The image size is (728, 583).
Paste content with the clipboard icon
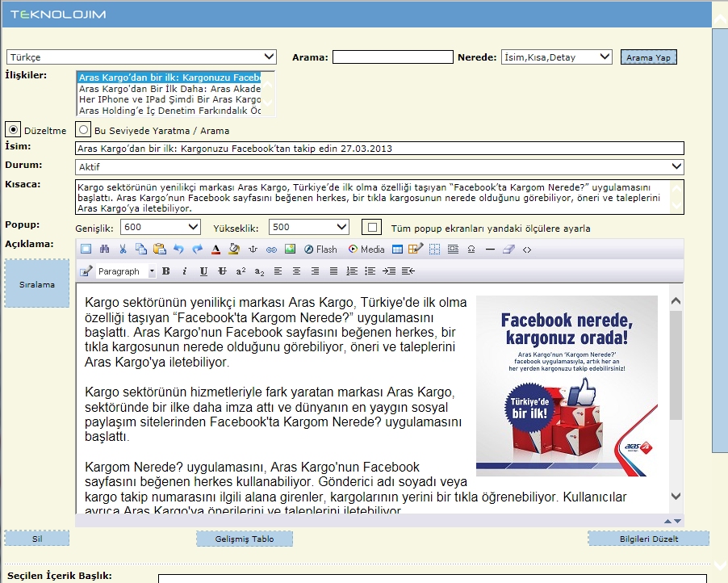[160, 249]
